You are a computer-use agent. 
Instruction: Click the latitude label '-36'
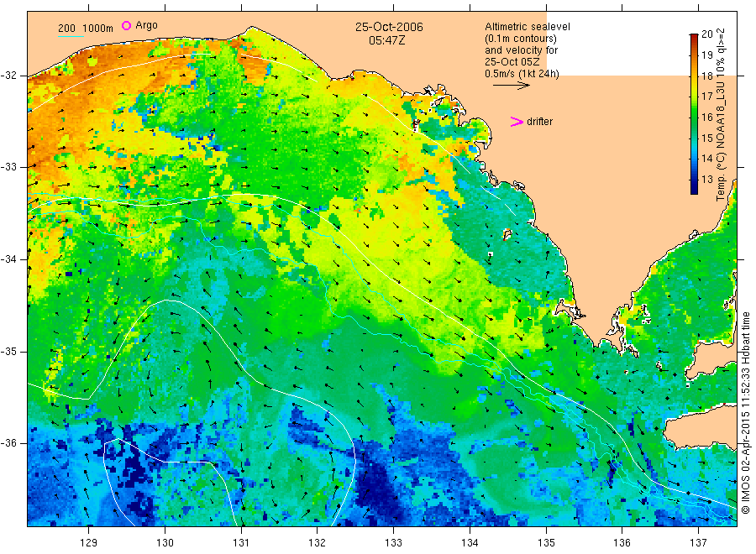(8, 443)
